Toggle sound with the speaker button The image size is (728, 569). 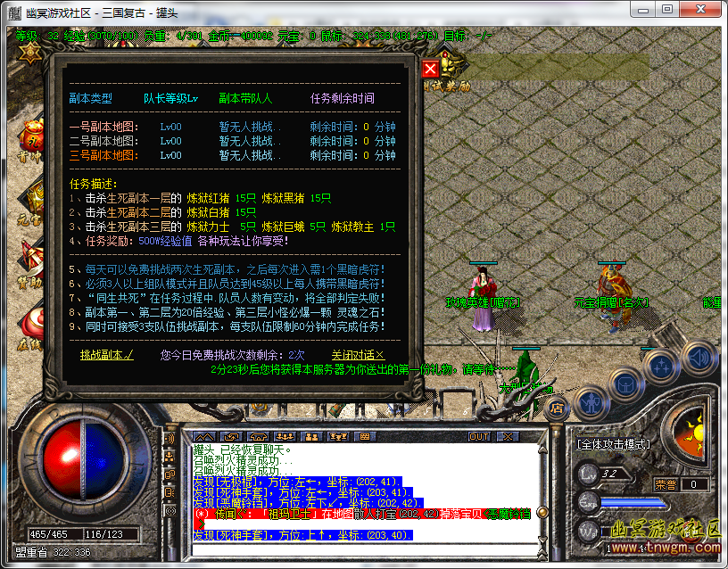click(699, 358)
